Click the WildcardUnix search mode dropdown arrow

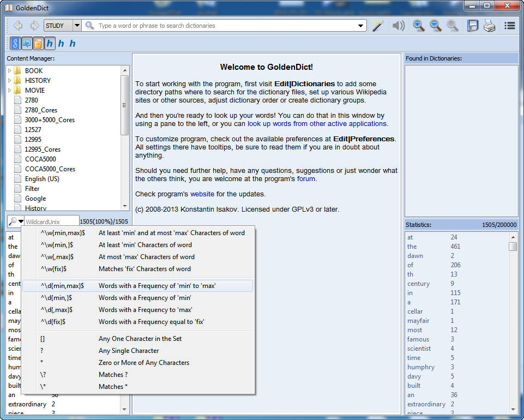[x=21, y=221]
